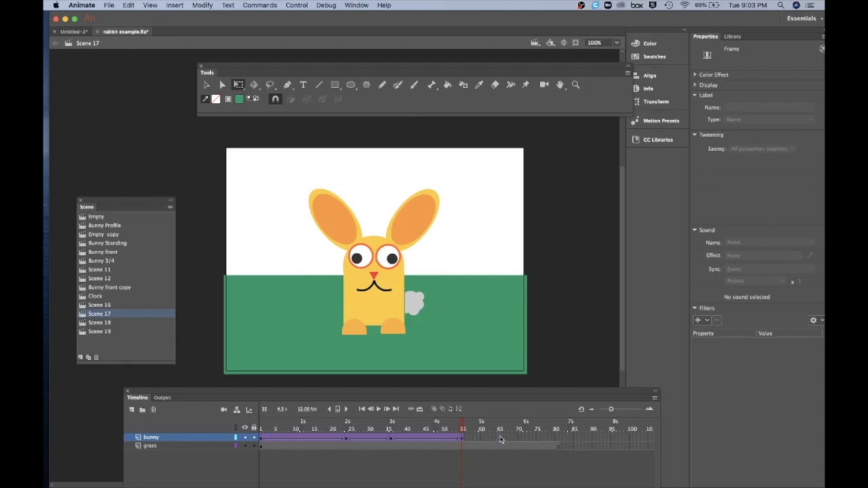The width and height of the screenshot is (868, 488).
Task: Open the green fill color swatch
Action: click(x=239, y=100)
